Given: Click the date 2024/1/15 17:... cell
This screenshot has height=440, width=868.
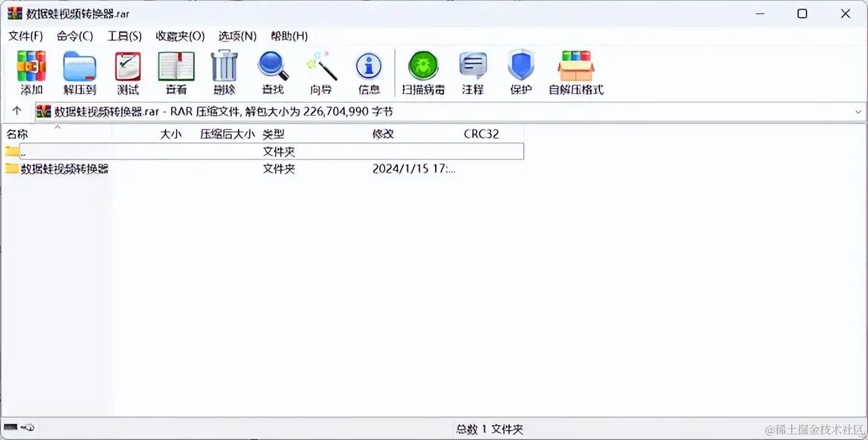Looking at the screenshot, I should 414,169.
